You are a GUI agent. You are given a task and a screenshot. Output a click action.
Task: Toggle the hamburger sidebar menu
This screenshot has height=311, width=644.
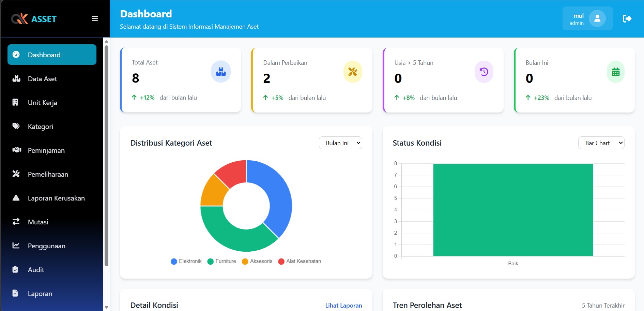95,19
